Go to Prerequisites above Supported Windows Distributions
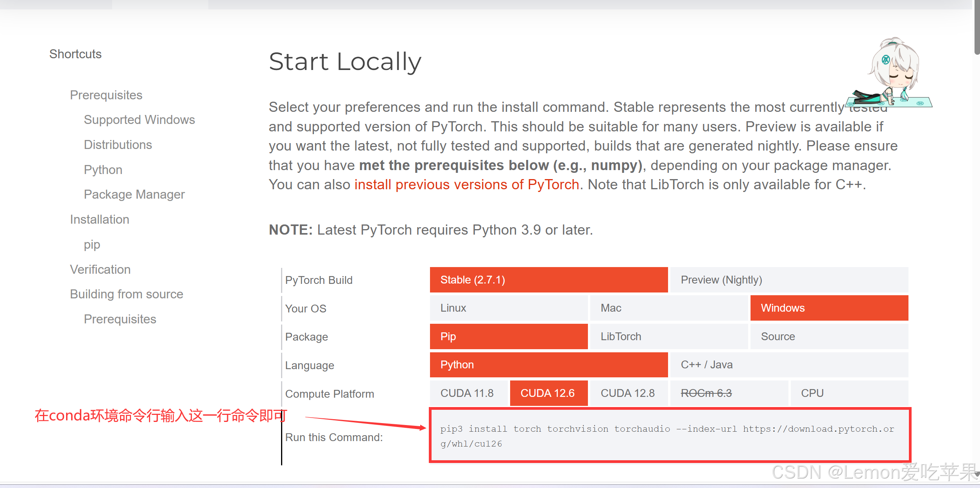Image resolution: width=980 pixels, height=488 pixels. [106, 95]
